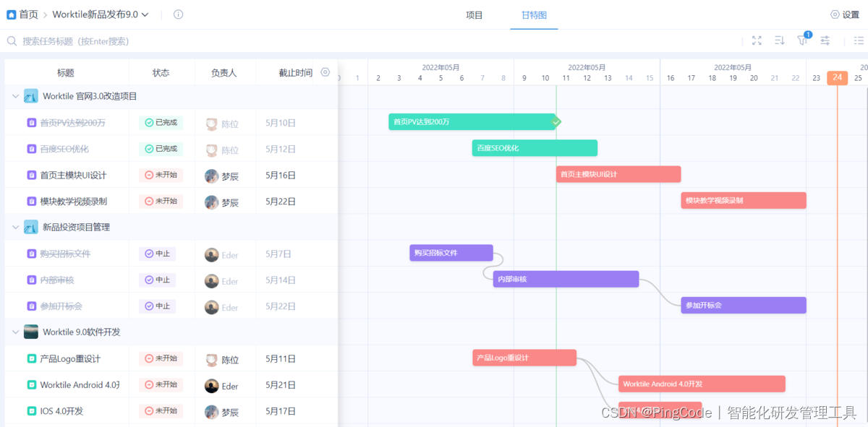Open 未开始 status for 首页主模块UI设计

[x=161, y=175]
